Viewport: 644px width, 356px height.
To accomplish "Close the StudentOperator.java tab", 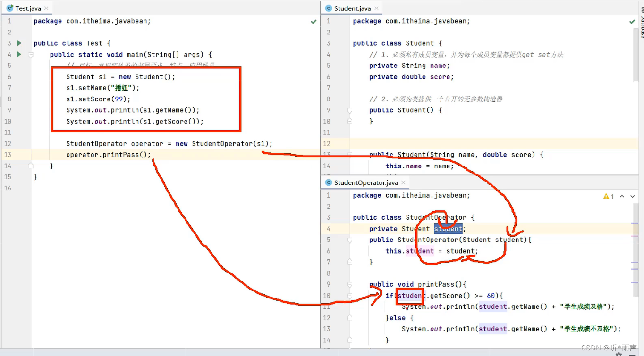I will pos(403,182).
